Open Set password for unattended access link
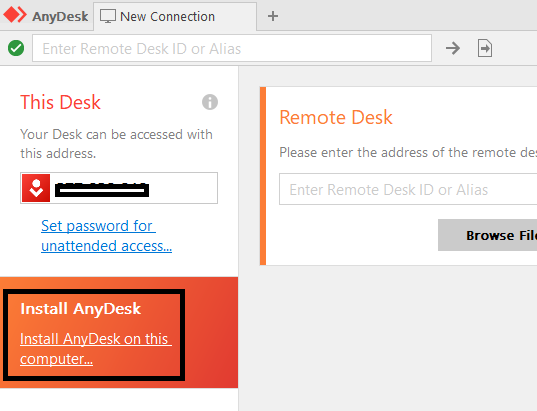Screen dimensions: 537x411 107,236
